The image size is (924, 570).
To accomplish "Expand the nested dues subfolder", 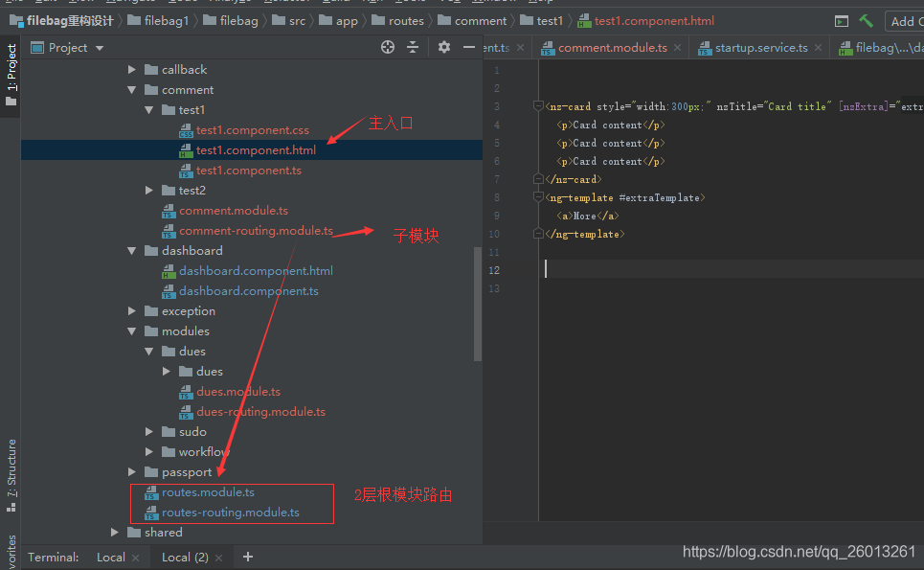I will click(167, 372).
